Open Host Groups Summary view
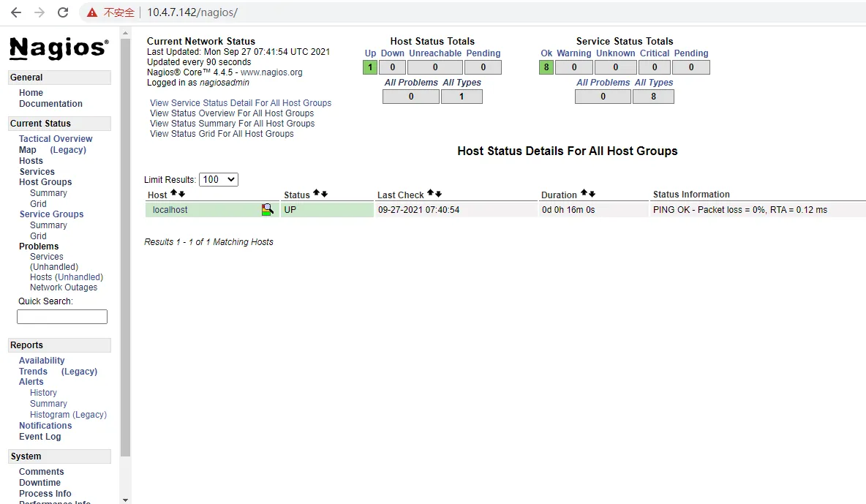Viewport: 866px width, 504px height. [48, 193]
